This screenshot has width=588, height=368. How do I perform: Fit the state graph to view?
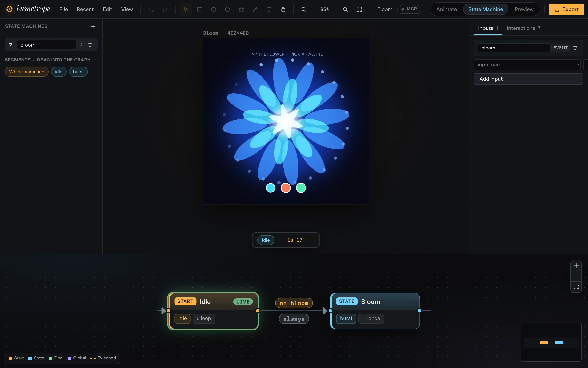tap(576, 287)
